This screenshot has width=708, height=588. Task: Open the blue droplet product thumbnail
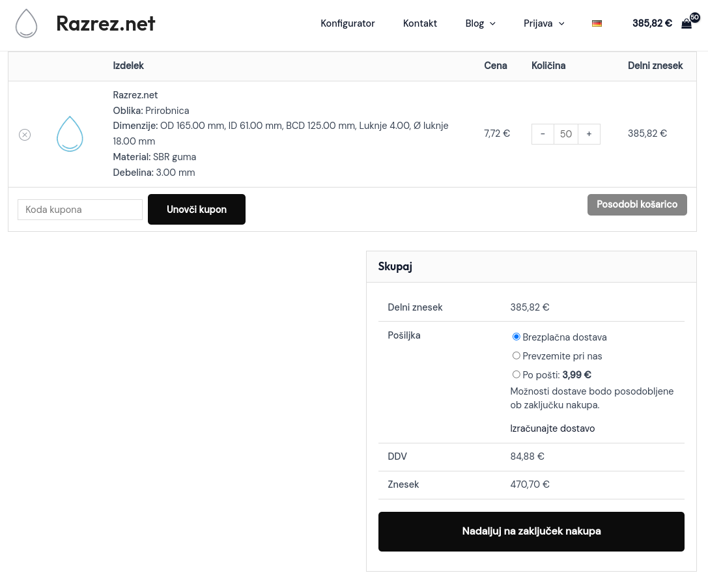tap(70, 134)
